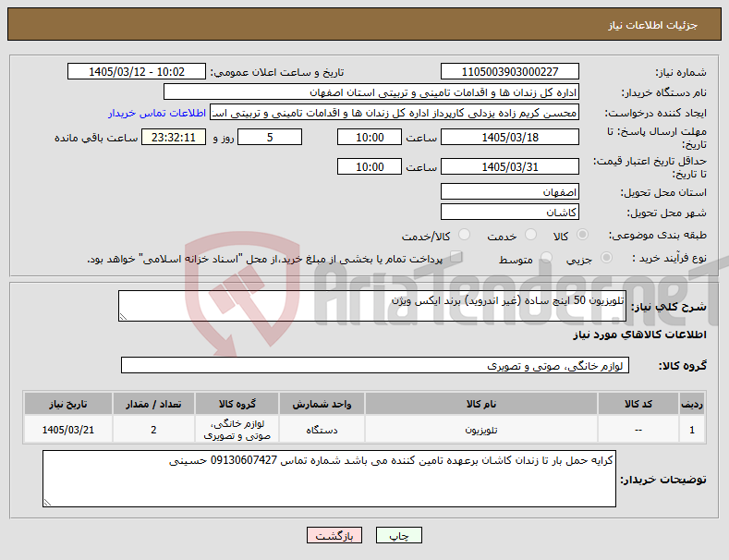Click the نوع فرآیند خرید label

click(669, 258)
